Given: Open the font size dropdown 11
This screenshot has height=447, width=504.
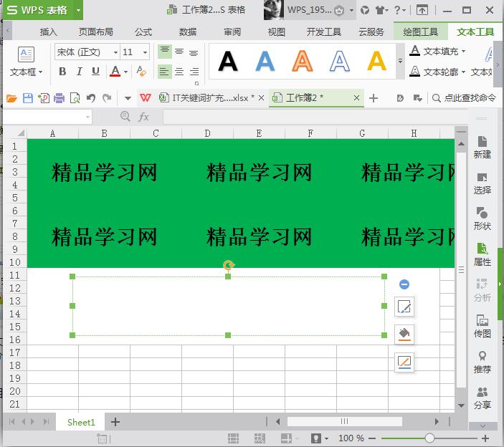Looking at the screenshot, I should [145, 52].
